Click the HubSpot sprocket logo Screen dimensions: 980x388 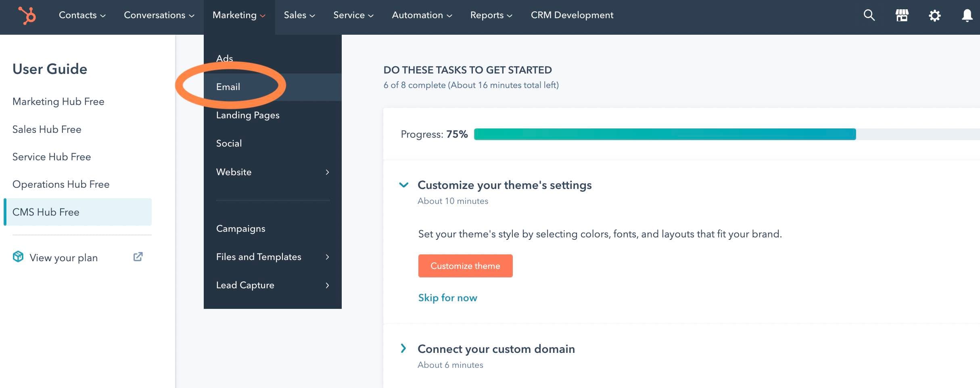pos(26,16)
